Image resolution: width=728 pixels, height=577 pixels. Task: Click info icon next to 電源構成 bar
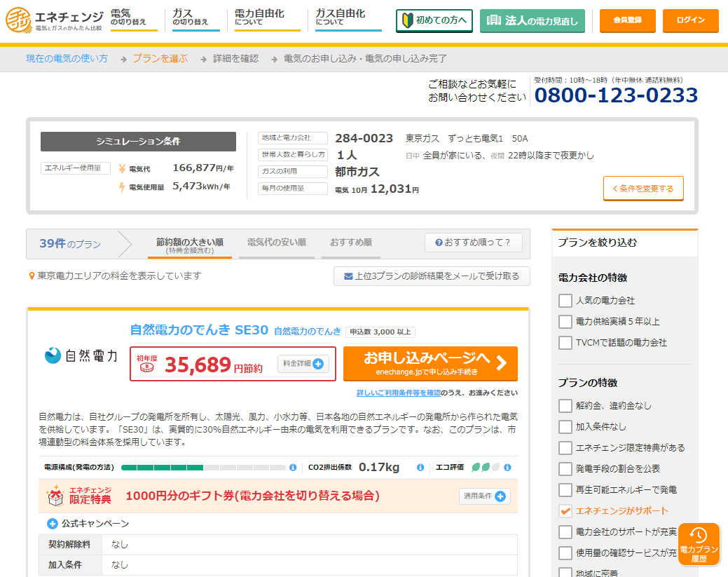pos(293,468)
